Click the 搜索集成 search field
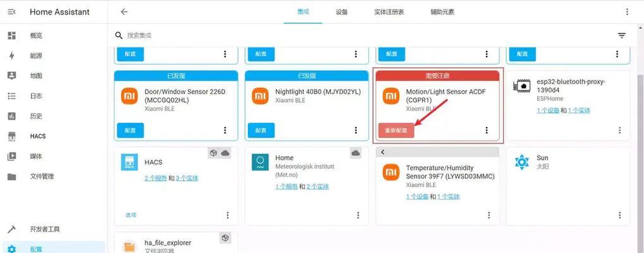 pos(361,35)
